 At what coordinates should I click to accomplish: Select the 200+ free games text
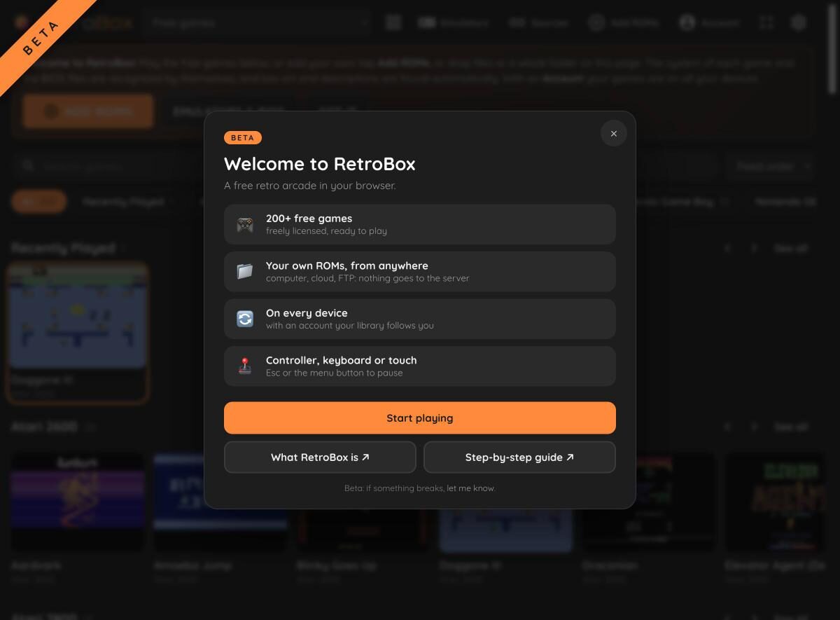(x=309, y=219)
